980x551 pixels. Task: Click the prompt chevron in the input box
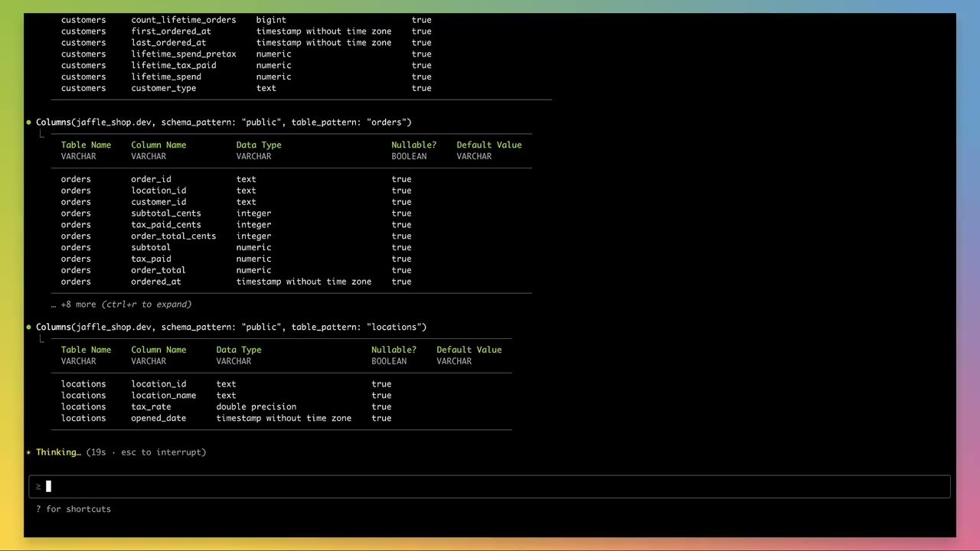pyautogui.click(x=38, y=486)
